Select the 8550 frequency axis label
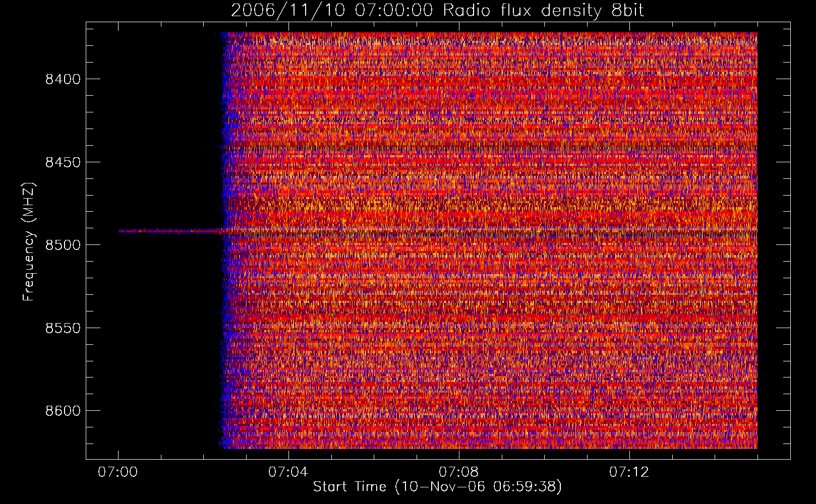 pyautogui.click(x=63, y=328)
